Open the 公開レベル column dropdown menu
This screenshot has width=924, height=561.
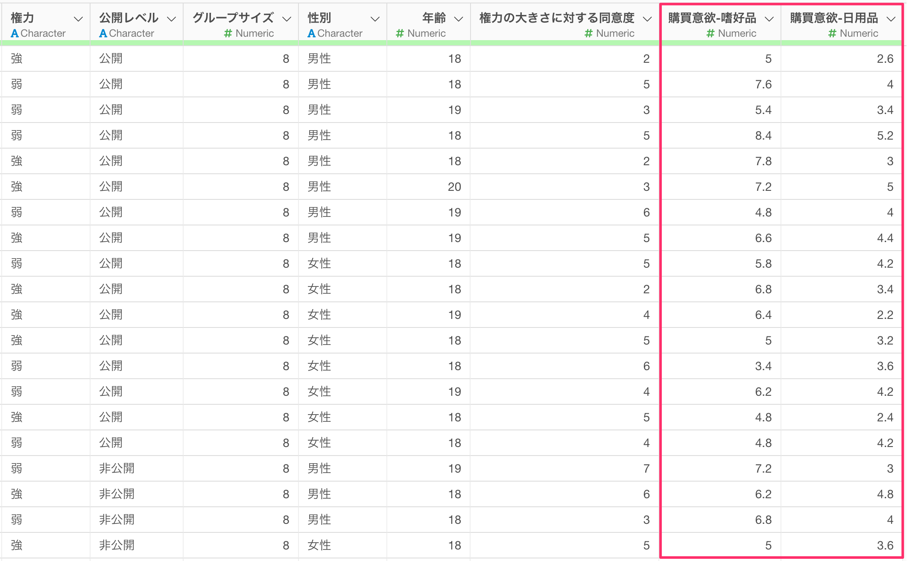tap(171, 19)
